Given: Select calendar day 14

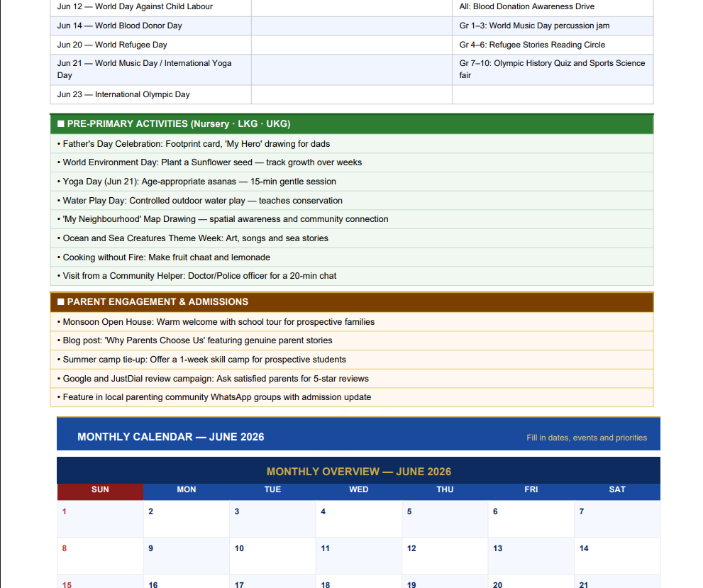Looking at the screenshot, I should tap(617, 556).
